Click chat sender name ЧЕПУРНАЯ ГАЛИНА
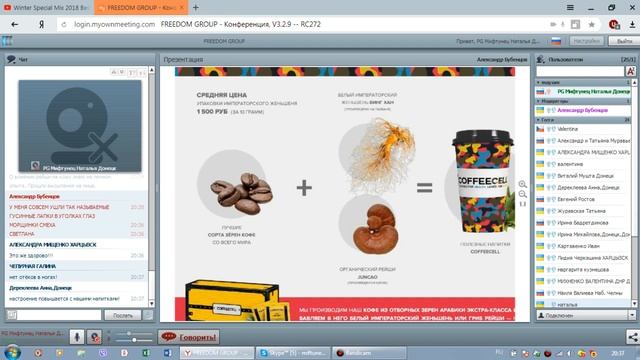Image resolution: width=640 pixels, height=360 pixels. coord(33,266)
